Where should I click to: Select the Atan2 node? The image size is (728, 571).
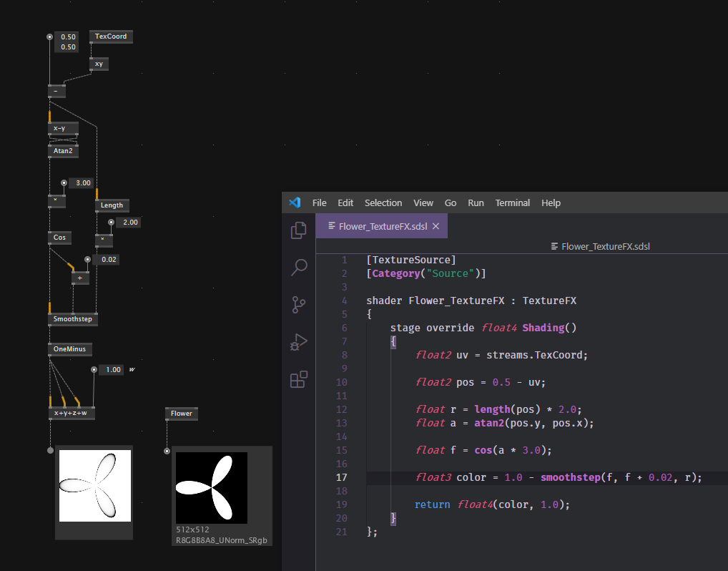pos(63,151)
